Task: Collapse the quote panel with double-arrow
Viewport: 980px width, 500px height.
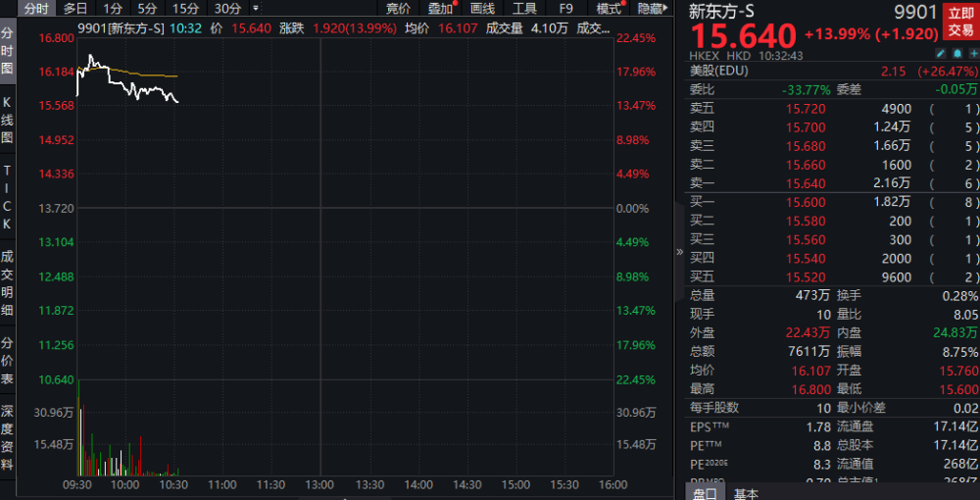Action: 679,252
